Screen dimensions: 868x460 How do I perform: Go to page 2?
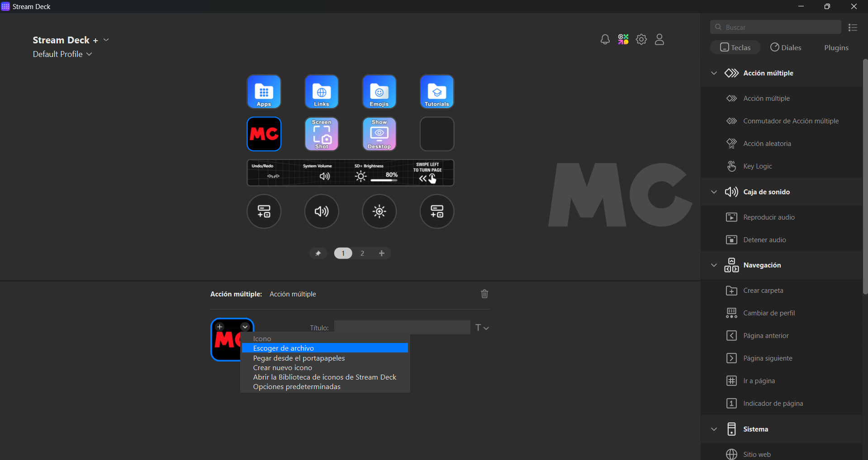[362, 253]
